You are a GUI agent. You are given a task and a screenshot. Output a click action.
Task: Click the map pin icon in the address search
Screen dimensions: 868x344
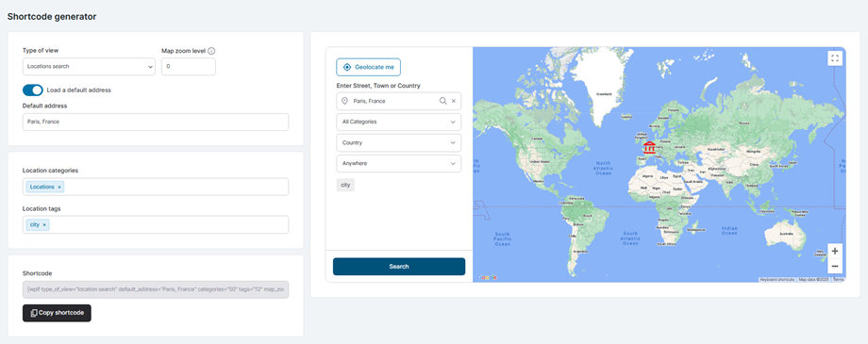[344, 101]
